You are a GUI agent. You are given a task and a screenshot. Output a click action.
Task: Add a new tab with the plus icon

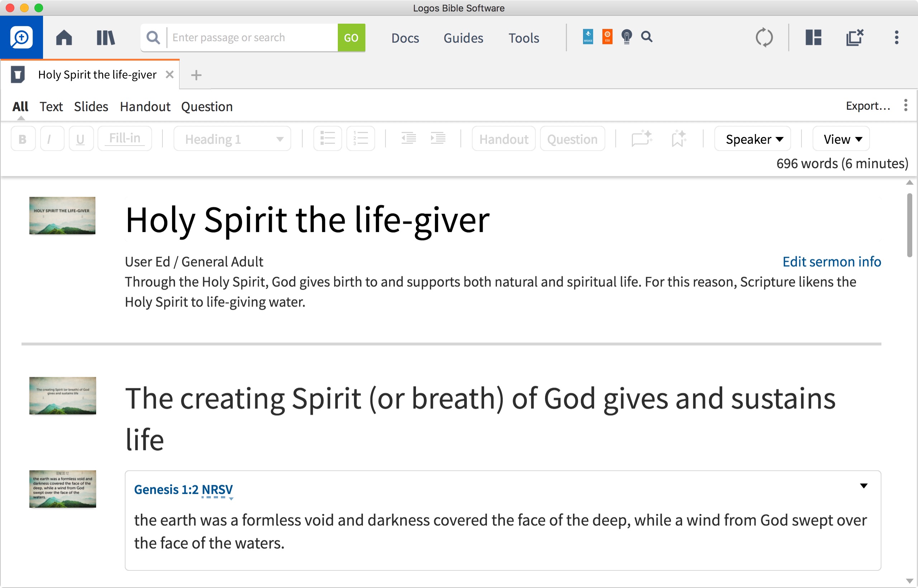coord(196,75)
